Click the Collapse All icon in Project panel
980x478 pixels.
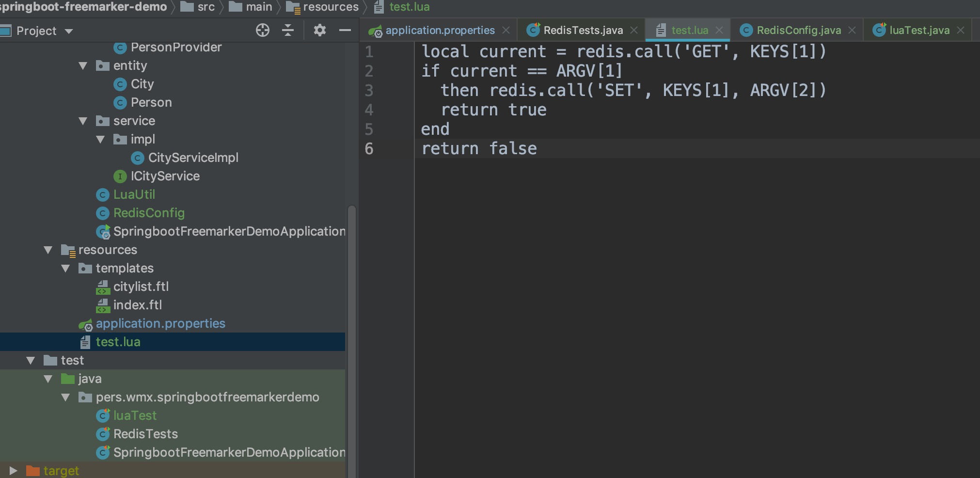[288, 31]
